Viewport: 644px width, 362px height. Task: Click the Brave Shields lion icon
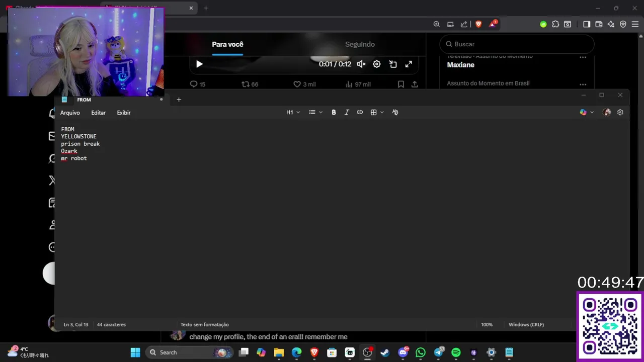click(x=478, y=24)
